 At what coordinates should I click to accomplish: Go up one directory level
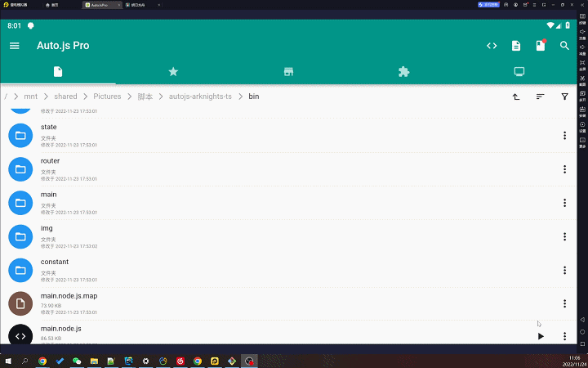516,96
